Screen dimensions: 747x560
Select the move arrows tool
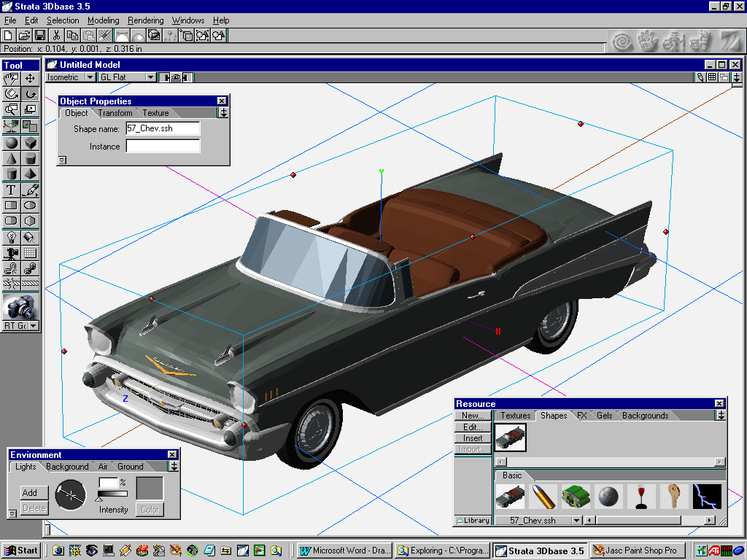[x=31, y=78]
